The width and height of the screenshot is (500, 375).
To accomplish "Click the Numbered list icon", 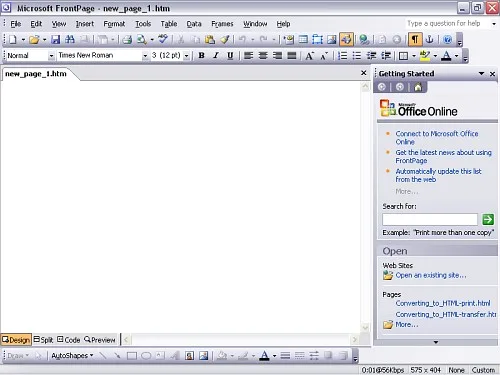I will (x=342, y=56).
